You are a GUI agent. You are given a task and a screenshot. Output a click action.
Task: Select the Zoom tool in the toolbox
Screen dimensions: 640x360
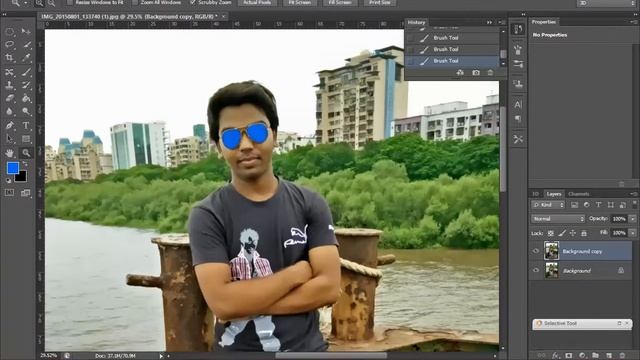(x=26, y=153)
